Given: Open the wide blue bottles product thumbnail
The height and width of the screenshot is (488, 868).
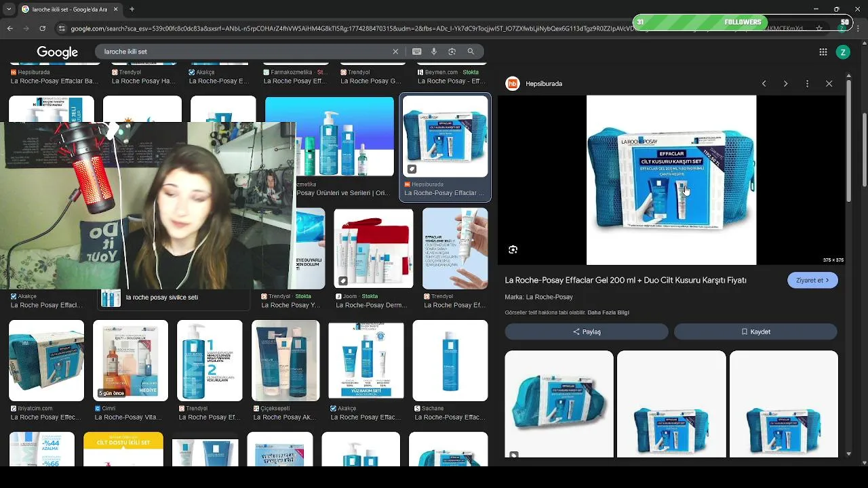Looking at the screenshot, I should 329,136.
